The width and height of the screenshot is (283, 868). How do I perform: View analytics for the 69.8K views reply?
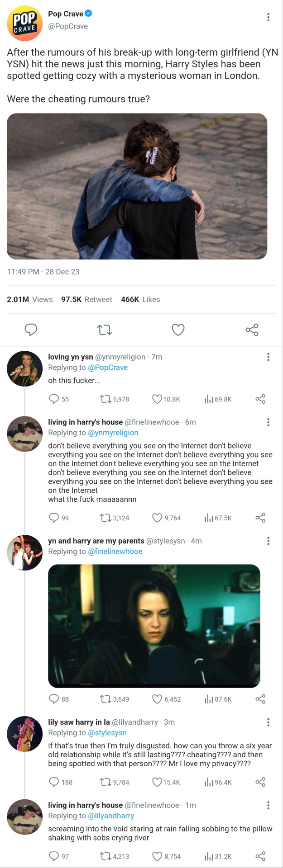click(x=209, y=399)
